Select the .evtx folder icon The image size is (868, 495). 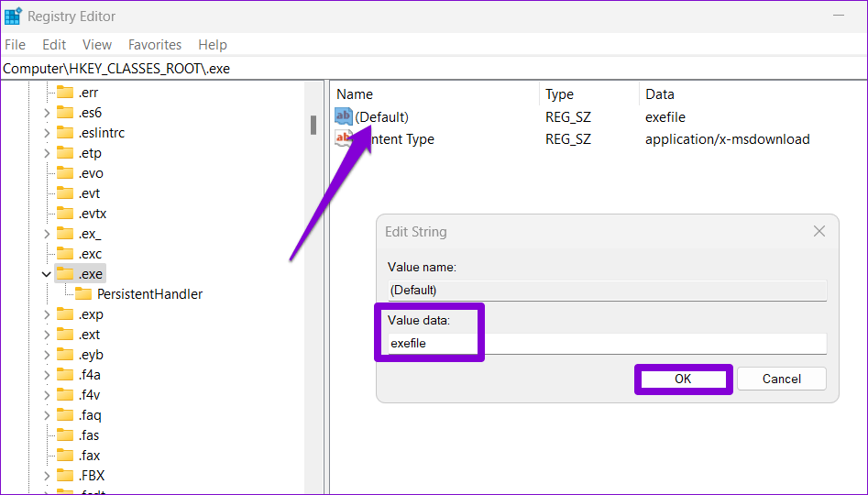coord(65,214)
